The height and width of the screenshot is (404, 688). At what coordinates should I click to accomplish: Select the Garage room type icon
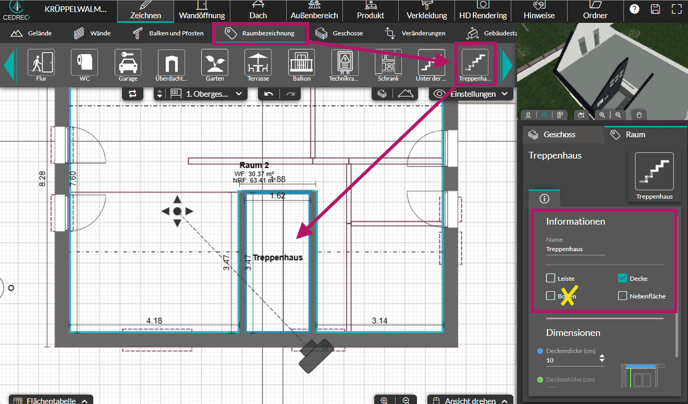click(128, 65)
